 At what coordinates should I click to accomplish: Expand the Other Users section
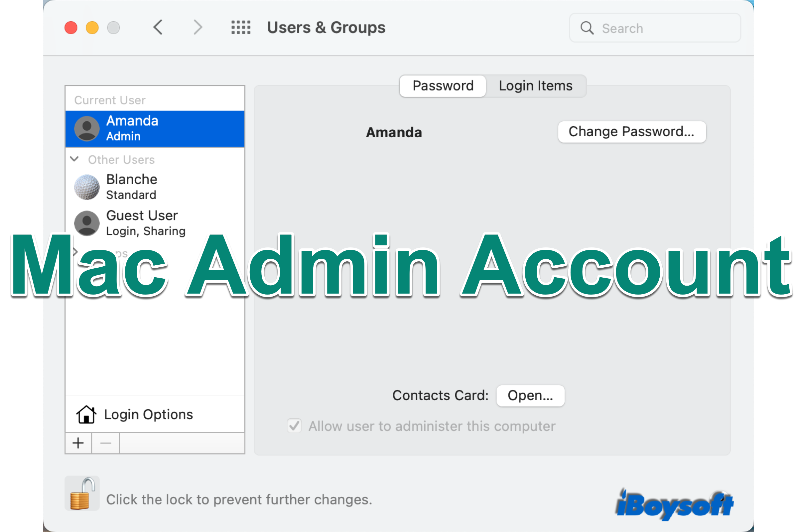75,159
